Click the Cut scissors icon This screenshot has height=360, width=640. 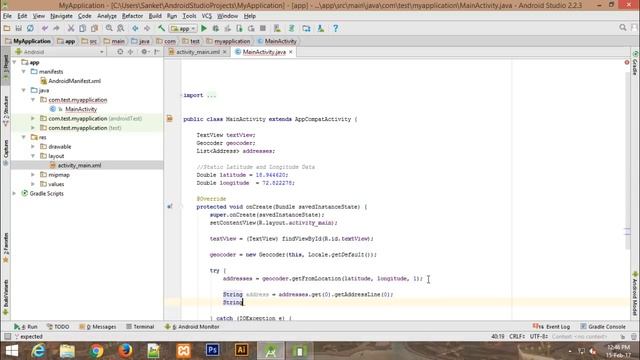point(71,28)
